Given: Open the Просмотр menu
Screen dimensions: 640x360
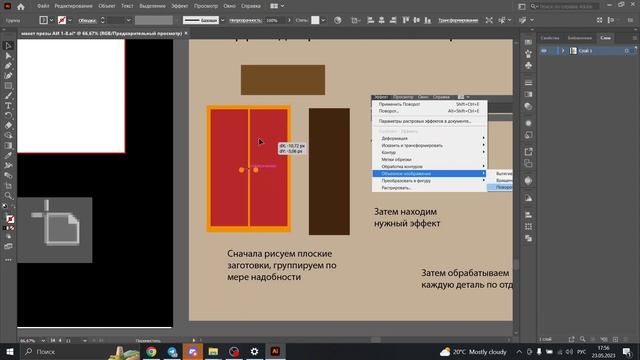Looking at the screenshot, I should coord(206,6).
